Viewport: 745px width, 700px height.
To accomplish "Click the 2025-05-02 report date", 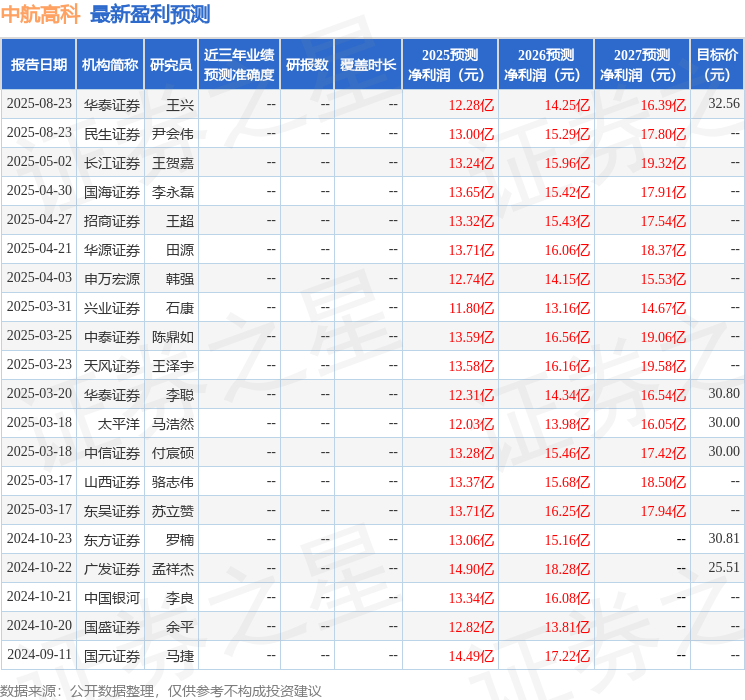I will coord(39,162).
